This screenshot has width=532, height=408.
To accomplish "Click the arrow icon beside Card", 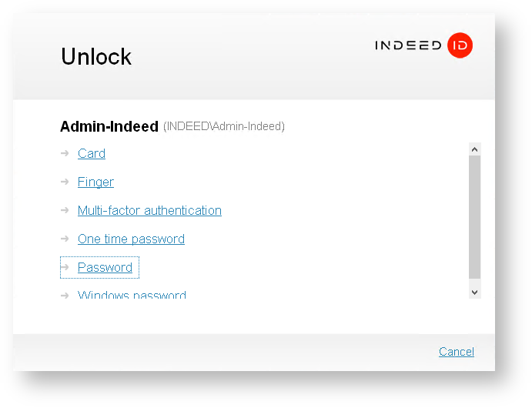I will pos(65,153).
